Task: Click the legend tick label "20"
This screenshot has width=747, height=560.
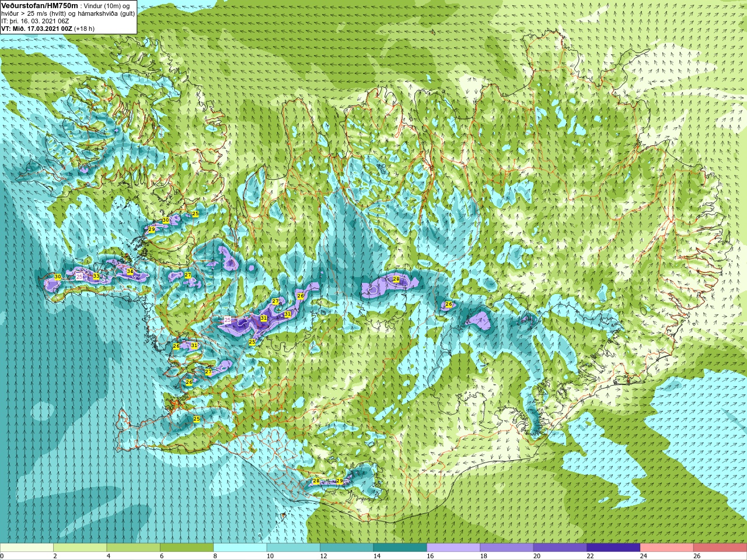Action: [536, 556]
